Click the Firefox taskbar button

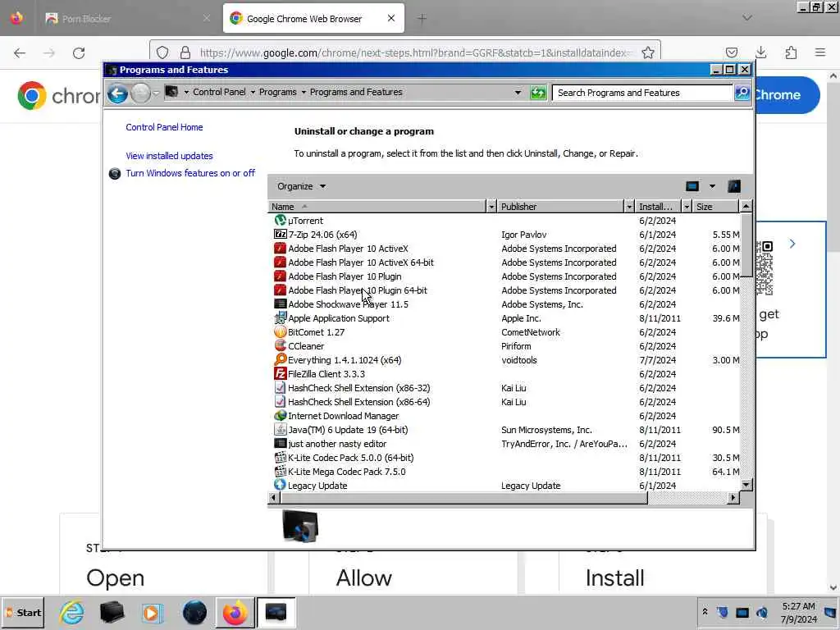coord(235,612)
